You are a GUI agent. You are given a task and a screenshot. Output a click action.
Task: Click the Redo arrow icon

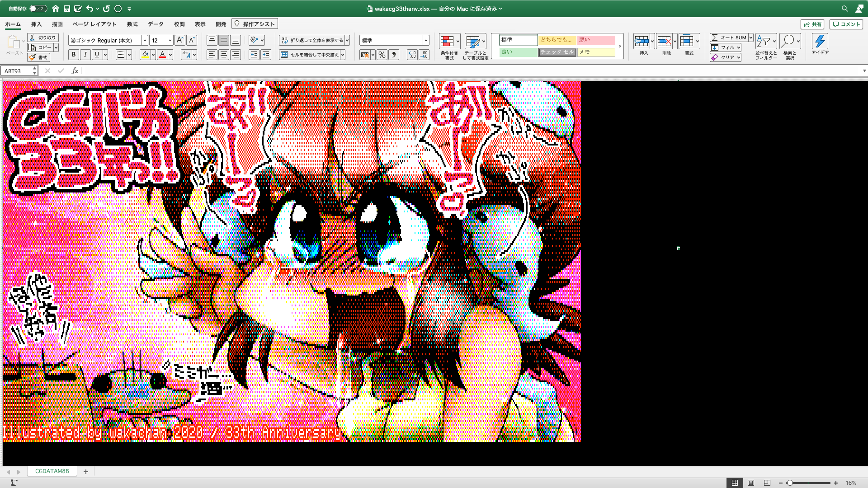[x=107, y=9]
